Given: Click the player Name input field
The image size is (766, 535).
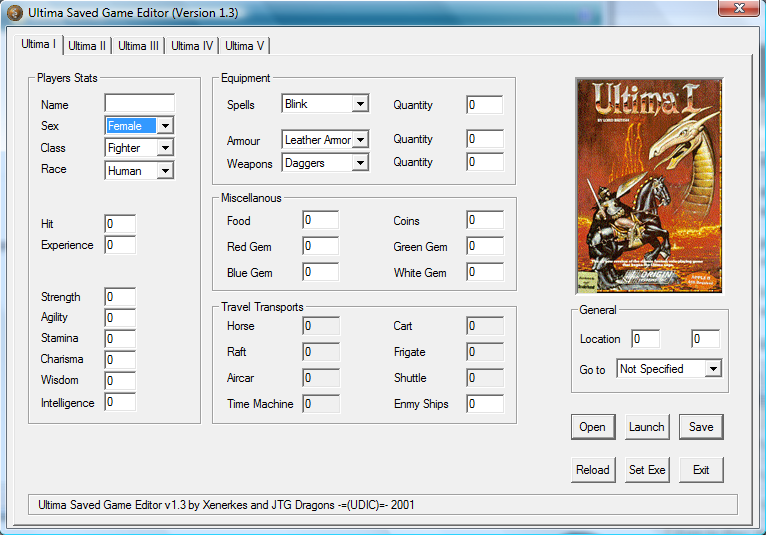Looking at the screenshot, I should point(139,103).
